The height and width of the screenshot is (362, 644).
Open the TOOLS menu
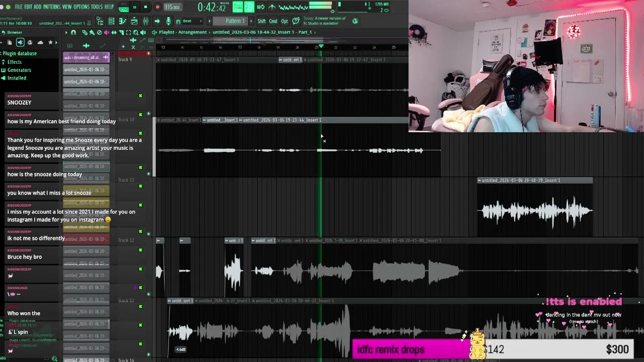tap(97, 7)
